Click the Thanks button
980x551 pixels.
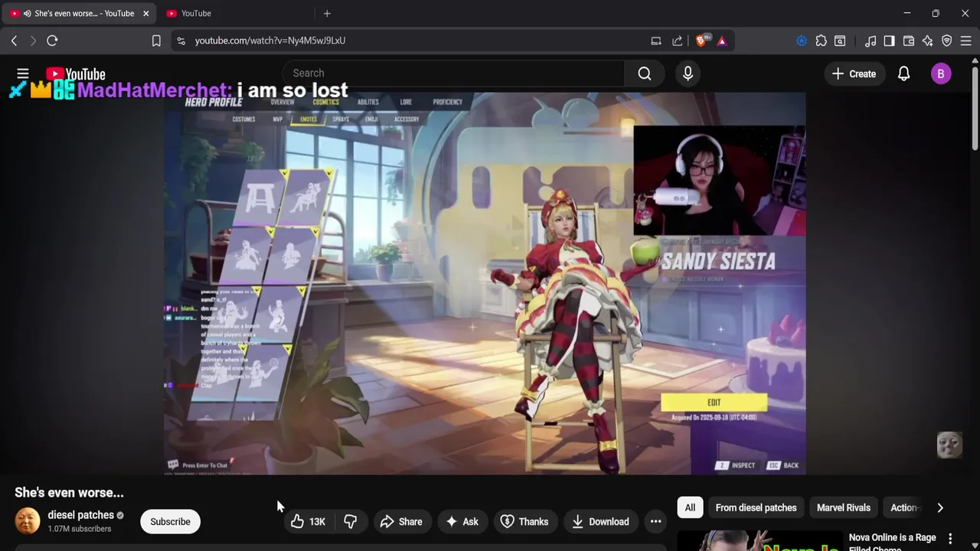(524, 522)
